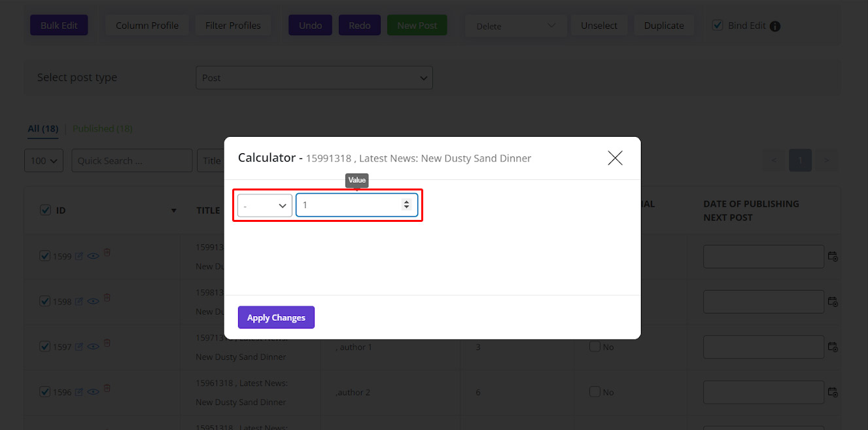Open the calendar icon in the 1596 row

coord(833,392)
